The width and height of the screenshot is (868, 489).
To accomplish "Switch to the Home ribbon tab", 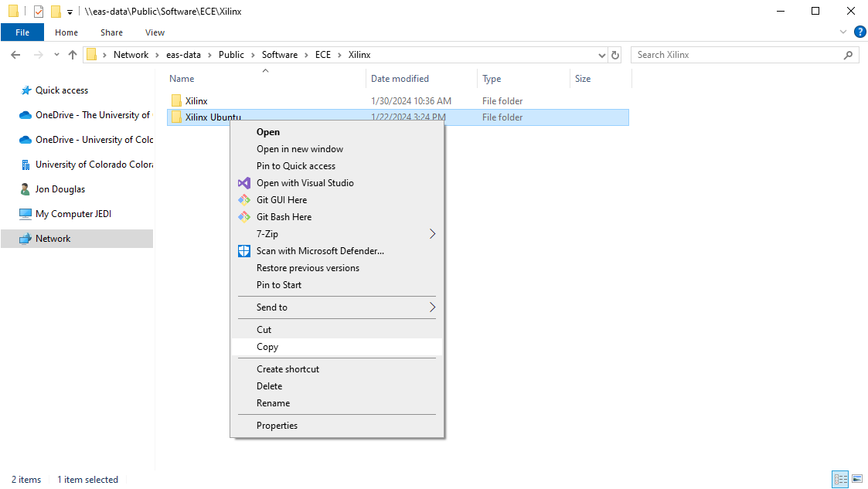I will point(66,32).
